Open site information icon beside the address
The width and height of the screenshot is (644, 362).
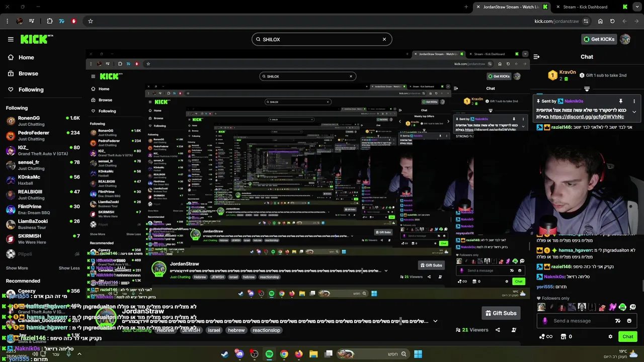pos(586,21)
